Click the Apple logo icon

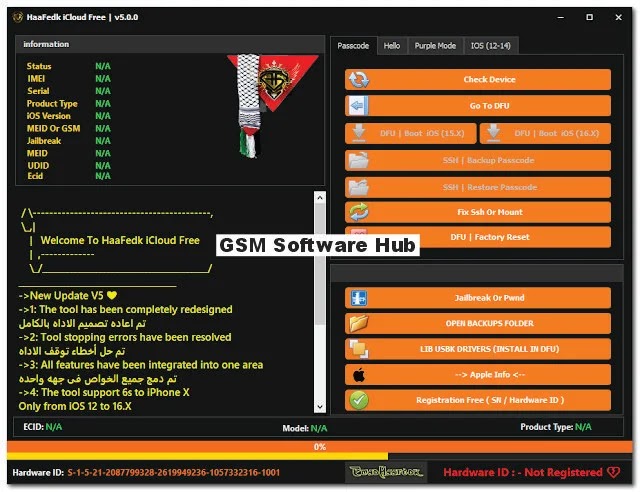tap(359, 375)
